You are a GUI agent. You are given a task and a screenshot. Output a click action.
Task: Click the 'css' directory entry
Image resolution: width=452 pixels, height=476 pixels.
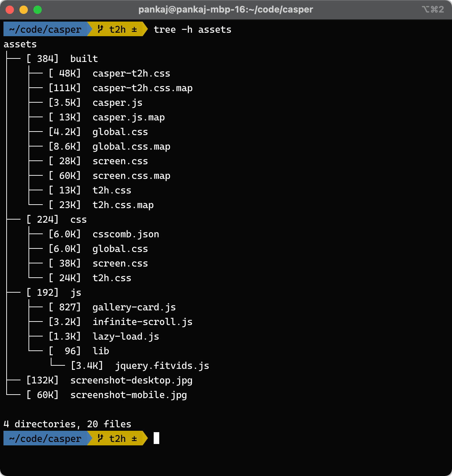click(x=79, y=220)
